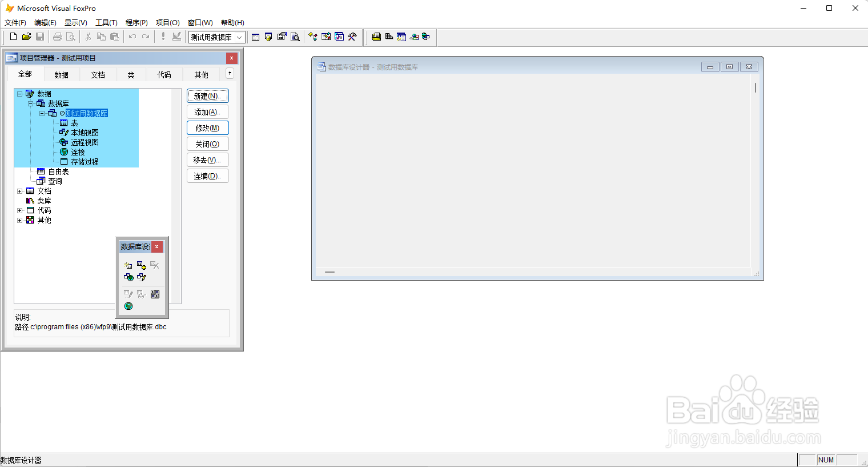Image resolution: width=868 pixels, height=467 pixels.
Task: Click New Remote View icon in floating toolbar
Action: point(128,277)
